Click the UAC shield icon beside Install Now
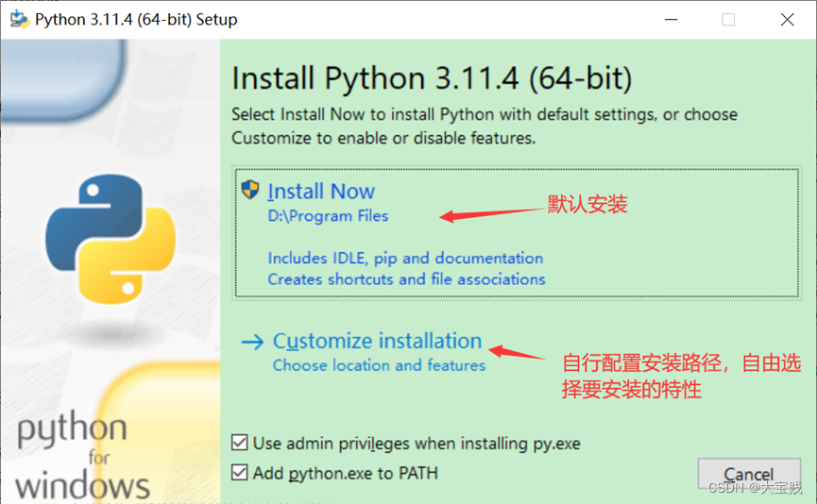Image resolution: width=817 pixels, height=504 pixels. (x=250, y=190)
